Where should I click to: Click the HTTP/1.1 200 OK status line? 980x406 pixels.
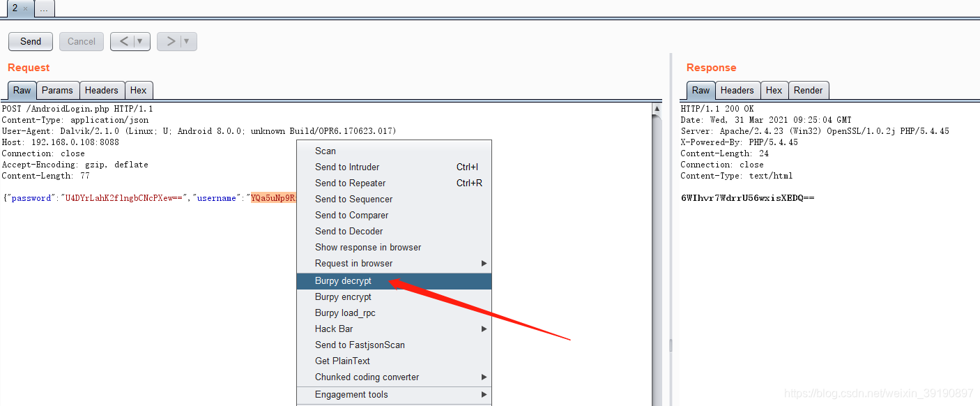click(717, 109)
